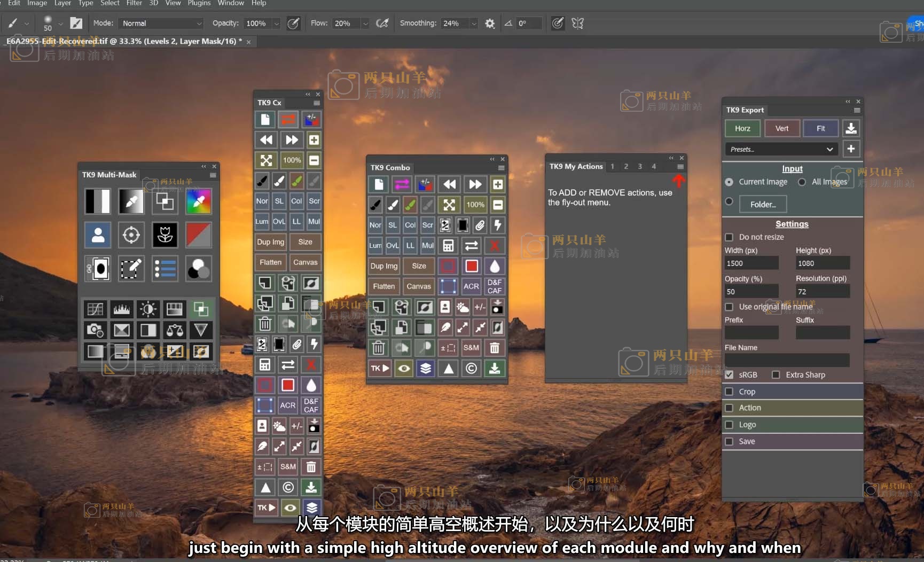
Task: Select the All Images radio button
Action: click(802, 182)
